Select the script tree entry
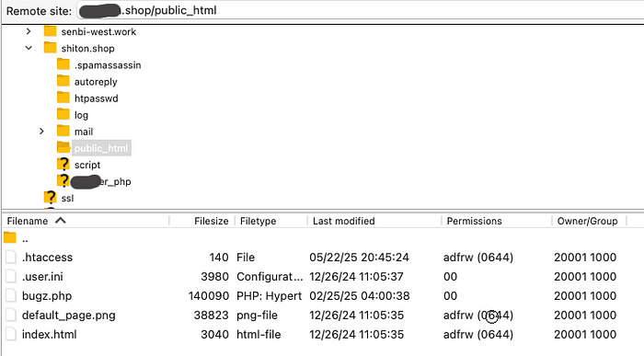 click(x=87, y=165)
